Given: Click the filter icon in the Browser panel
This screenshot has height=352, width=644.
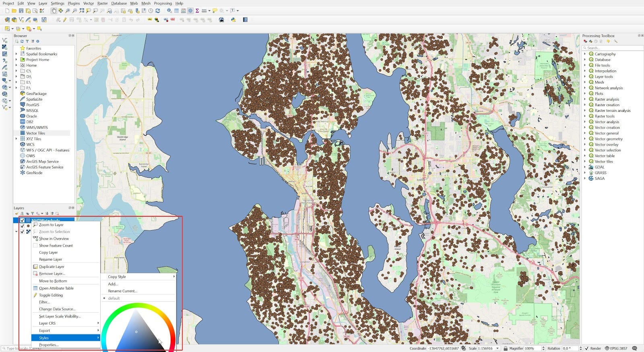Looking at the screenshot, I should click(27, 41).
